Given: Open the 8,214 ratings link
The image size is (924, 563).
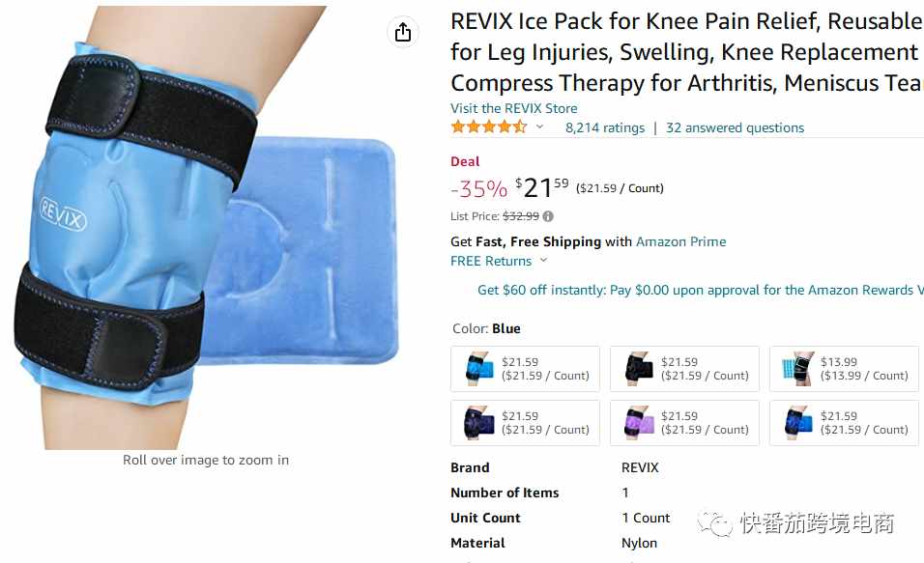Looking at the screenshot, I should click(x=605, y=127).
